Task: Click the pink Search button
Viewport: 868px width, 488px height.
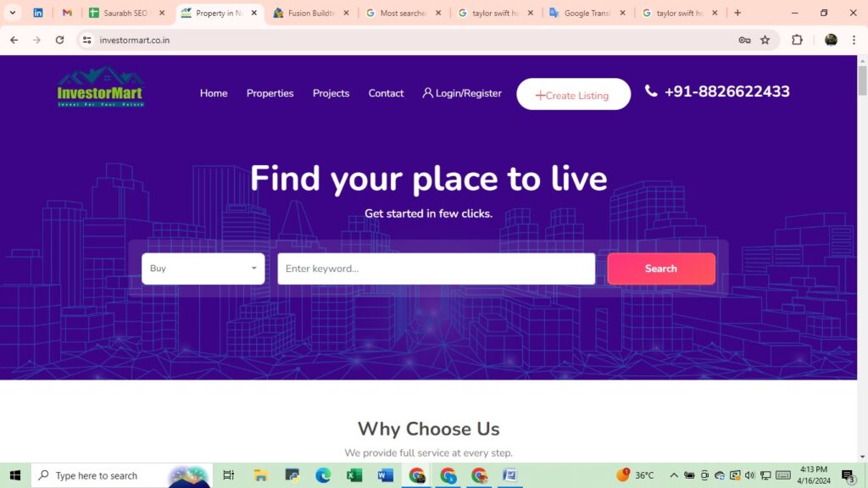Action: pyautogui.click(x=661, y=269)
